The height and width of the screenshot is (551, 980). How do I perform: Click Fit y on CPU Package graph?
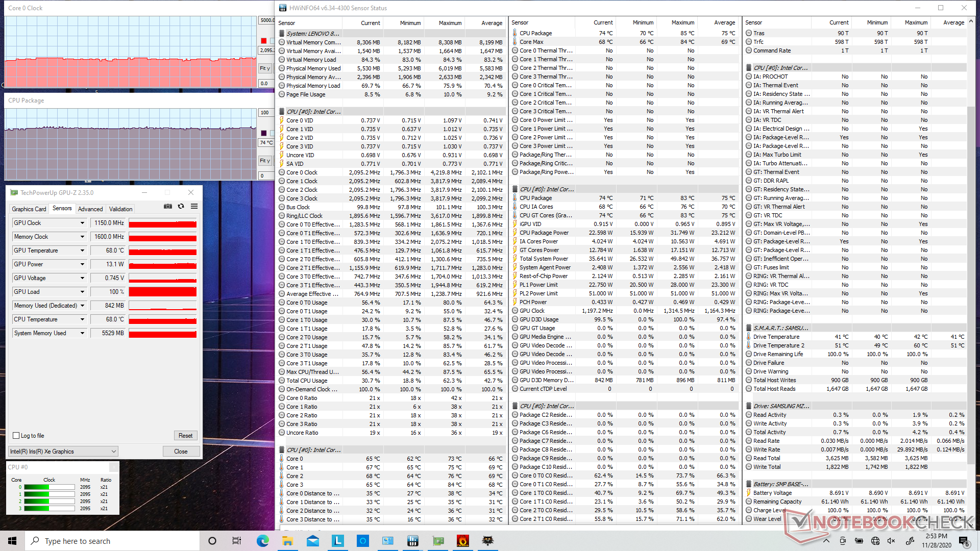coord(264,161)
